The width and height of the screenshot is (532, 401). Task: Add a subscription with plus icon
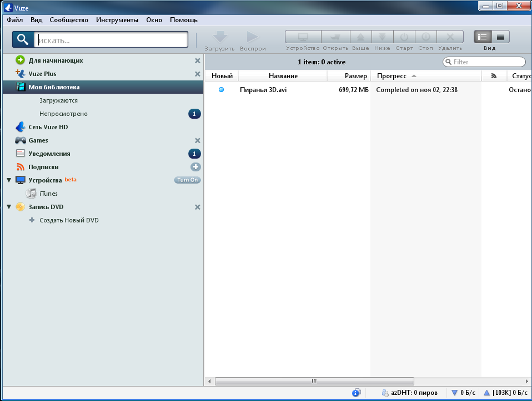coord(196,167)
